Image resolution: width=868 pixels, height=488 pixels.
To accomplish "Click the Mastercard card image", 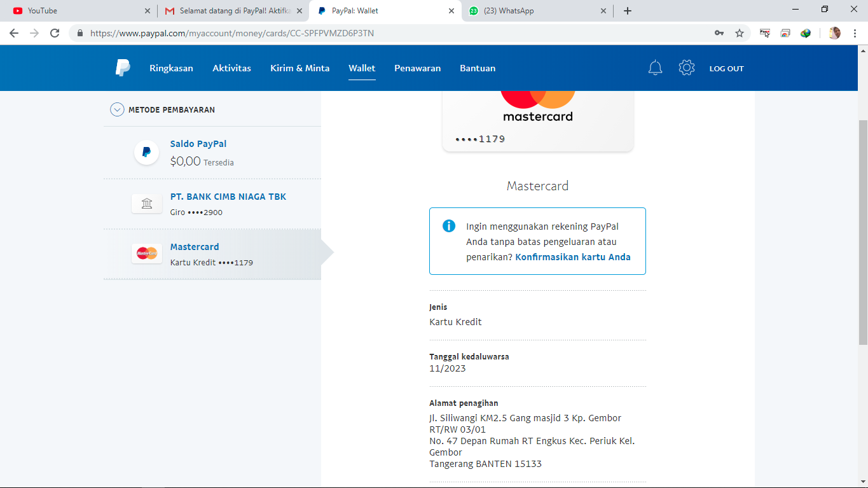I will [538, 121].
